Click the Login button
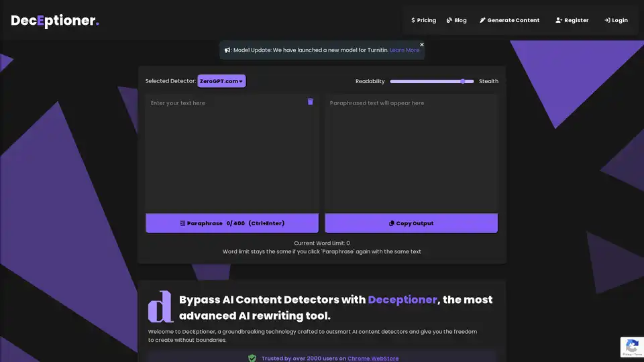This screenshot has width=644, height=362. point(616,20)
